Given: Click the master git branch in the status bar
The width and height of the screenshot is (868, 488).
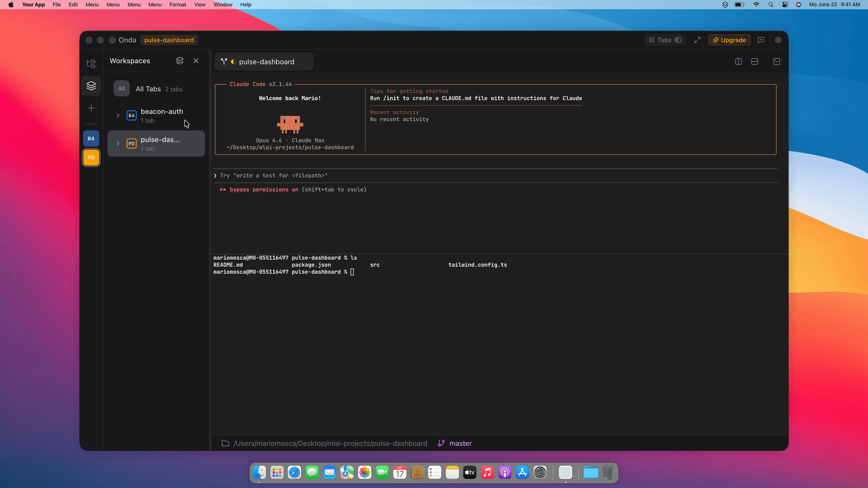Looking at the screenshot, I should pyautogui.click(x=454, y=443).
